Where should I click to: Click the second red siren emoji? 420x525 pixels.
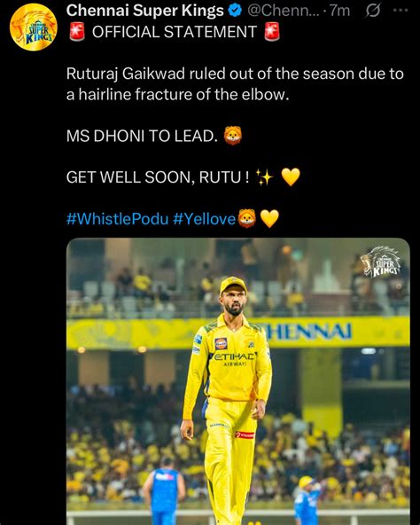coord(272,32)
